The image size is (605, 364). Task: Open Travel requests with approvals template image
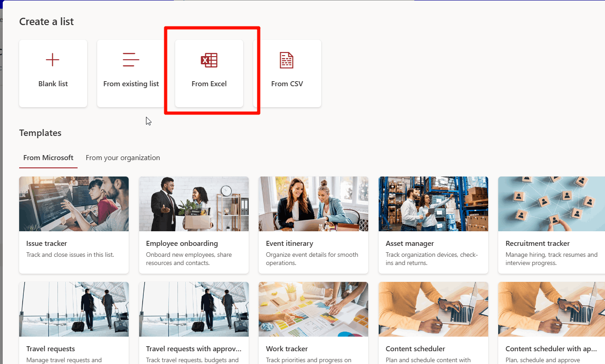(194, 309)
